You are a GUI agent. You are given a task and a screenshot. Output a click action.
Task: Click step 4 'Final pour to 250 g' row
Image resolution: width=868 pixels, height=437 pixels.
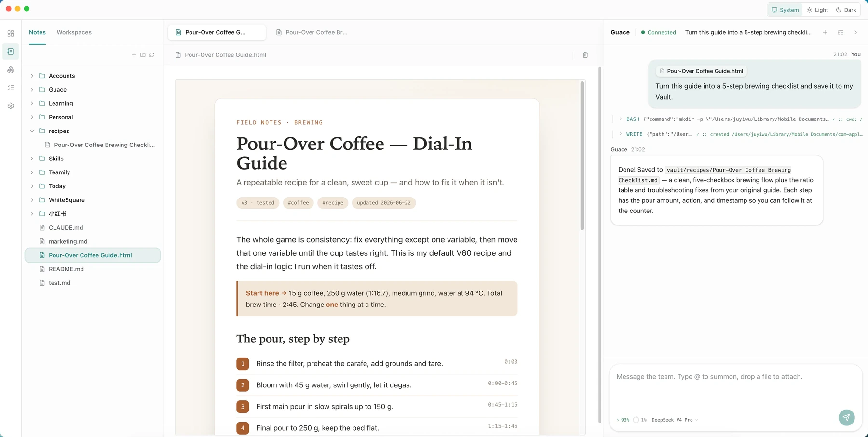[377, 428]
